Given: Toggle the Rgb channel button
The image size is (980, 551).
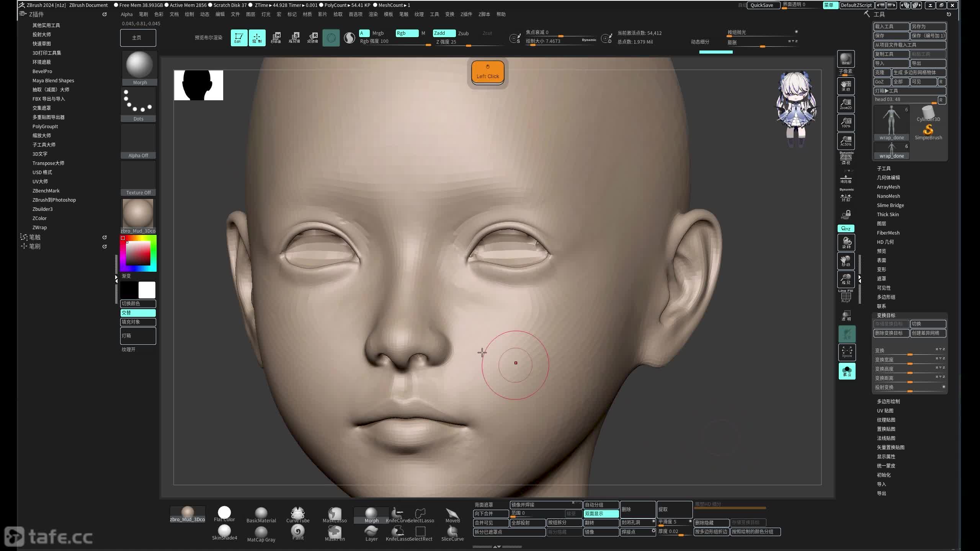Looking at the screenshot, I should click(x=407, y=33).
